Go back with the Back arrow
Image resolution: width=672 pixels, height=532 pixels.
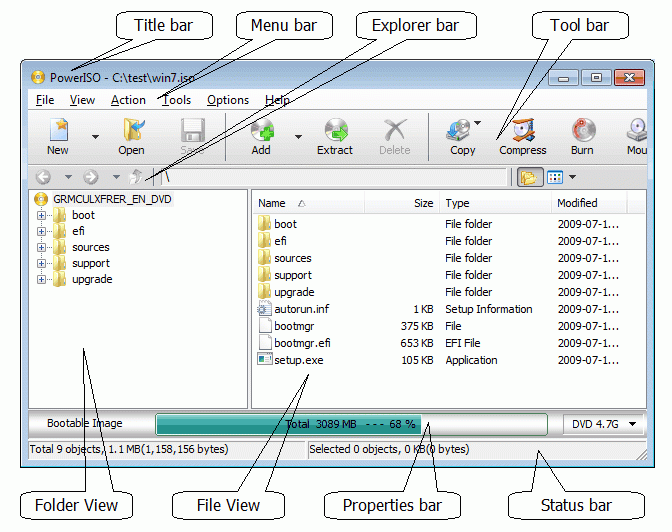tap(43, 177)
